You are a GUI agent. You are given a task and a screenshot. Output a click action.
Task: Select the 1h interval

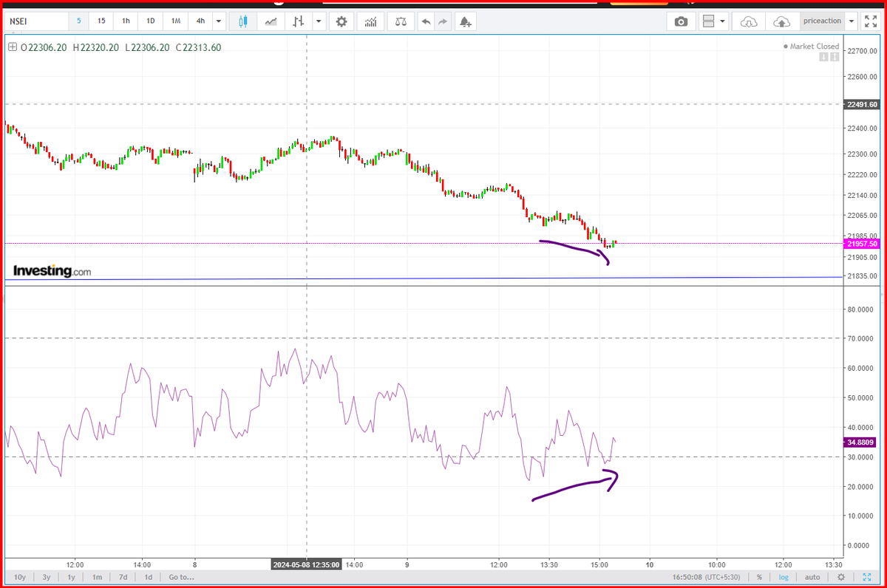point(126,21)
